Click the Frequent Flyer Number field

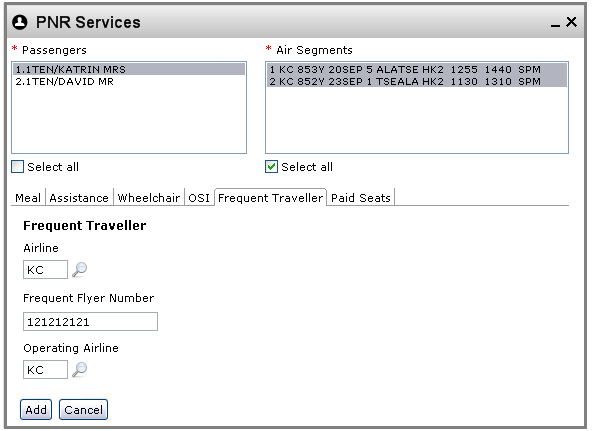(90, 322)
